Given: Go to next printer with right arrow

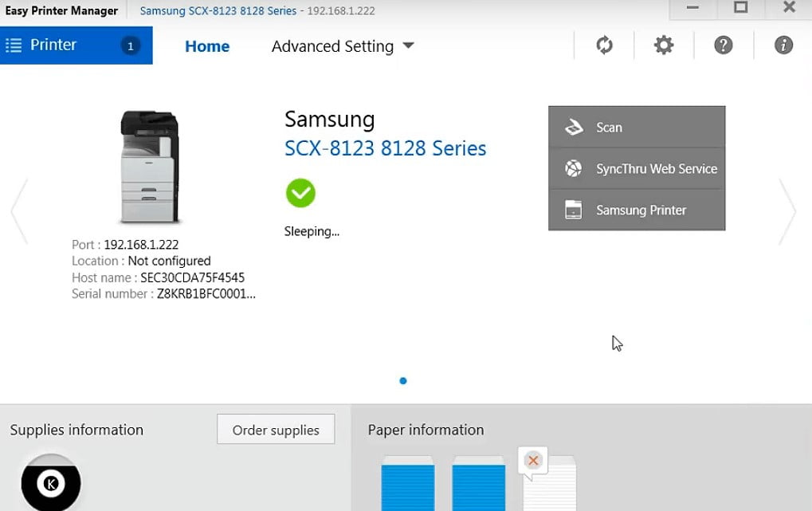Looking at the screenshot, I should coord(787,211).
